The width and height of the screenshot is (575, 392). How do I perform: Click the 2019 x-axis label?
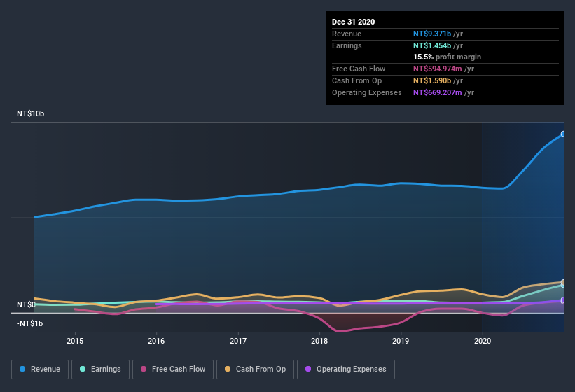click(x=401, y=341)
